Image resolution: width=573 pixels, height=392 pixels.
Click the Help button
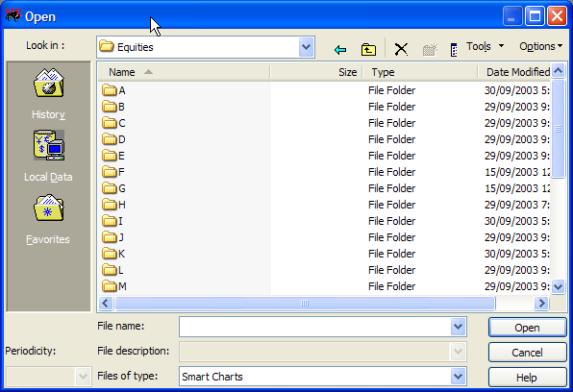click(x=527, y=377)
